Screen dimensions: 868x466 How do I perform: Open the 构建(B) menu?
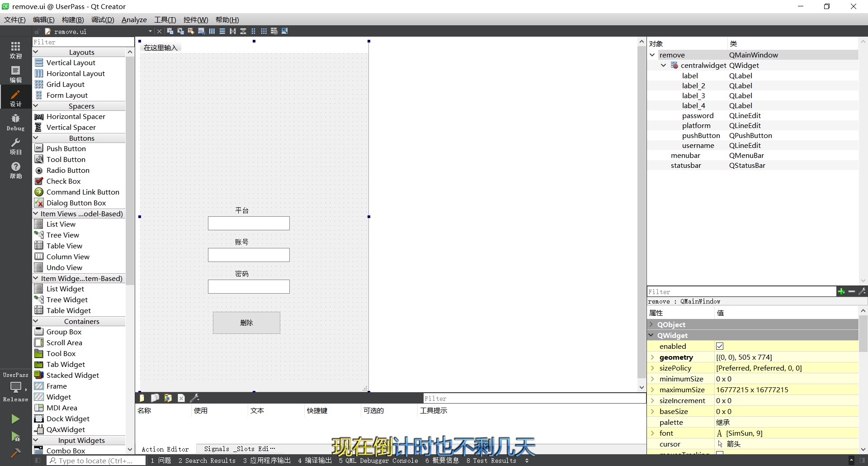tap(73, 20)
